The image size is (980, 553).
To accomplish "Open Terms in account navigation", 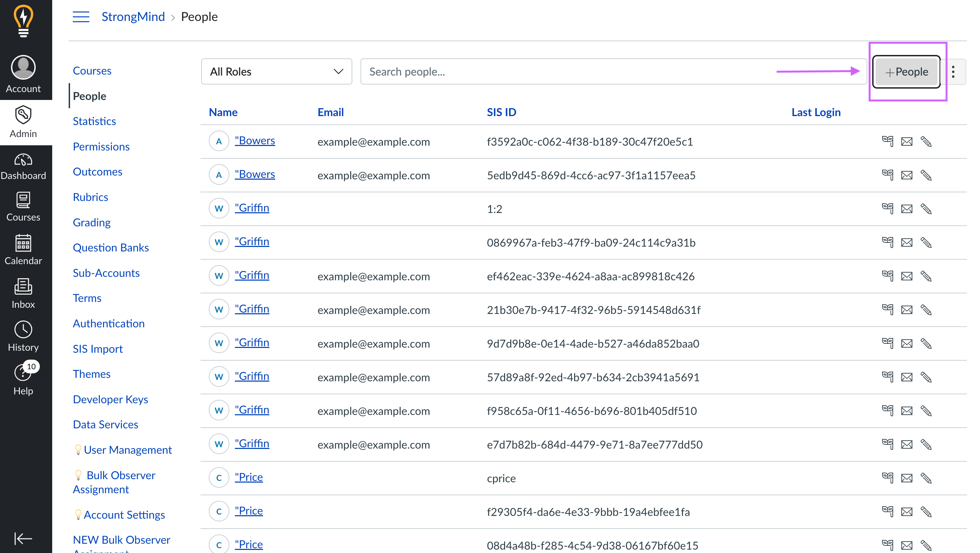I will pyautogui.click(x=87, y=298).
